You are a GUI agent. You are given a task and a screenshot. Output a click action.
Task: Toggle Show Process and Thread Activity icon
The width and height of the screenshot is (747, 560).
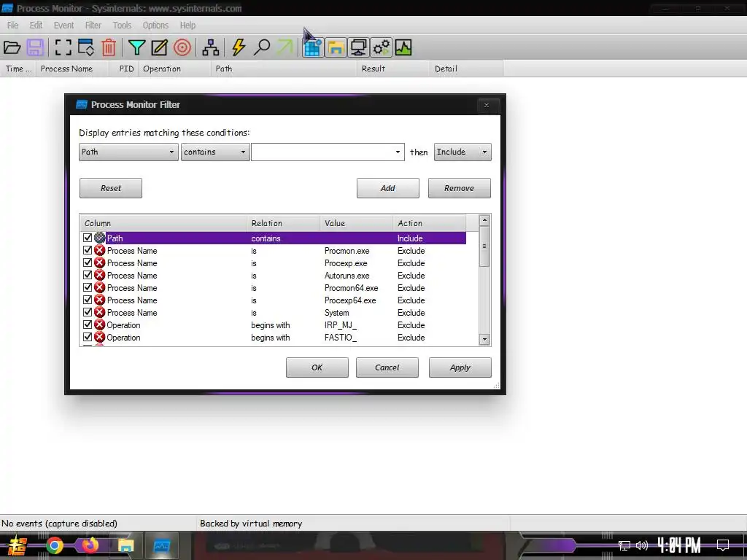pyautogui.click(x=382, y=47)
